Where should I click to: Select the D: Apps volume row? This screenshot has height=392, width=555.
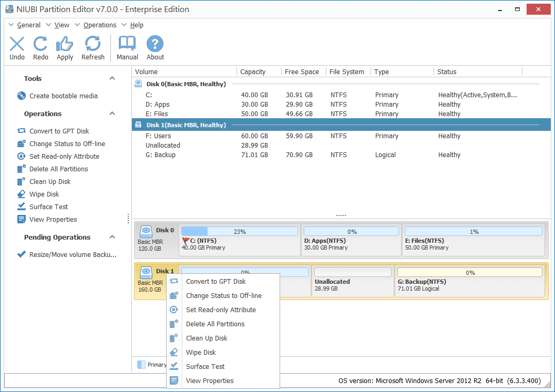pos(341,105)
